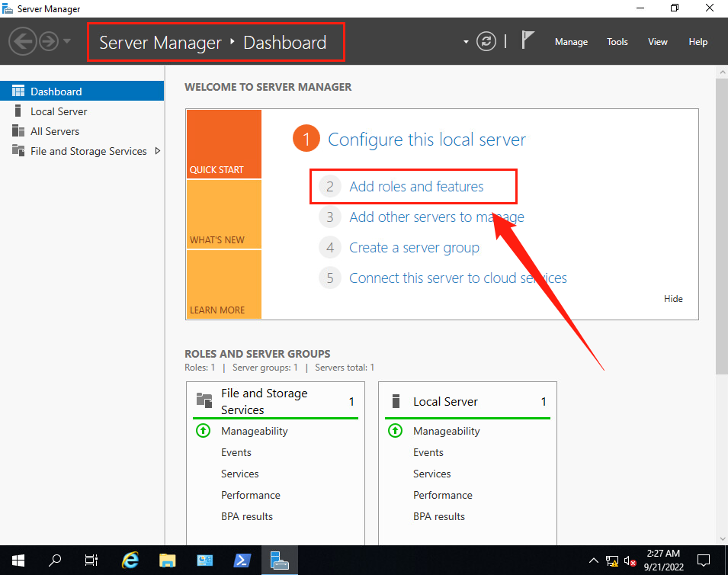Hide the welcome tile
The width and height of the screenshot is (728, 575).
click(x=673, y=299)
